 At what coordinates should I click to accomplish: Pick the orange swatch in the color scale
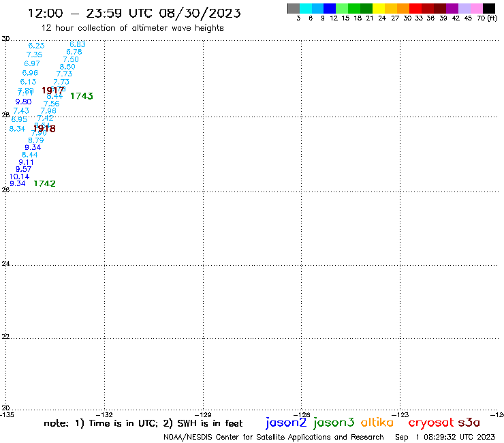coord(403,8)
